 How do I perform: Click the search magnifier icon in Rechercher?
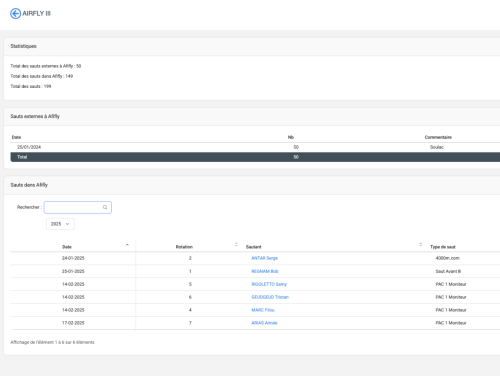click(105, 207)
